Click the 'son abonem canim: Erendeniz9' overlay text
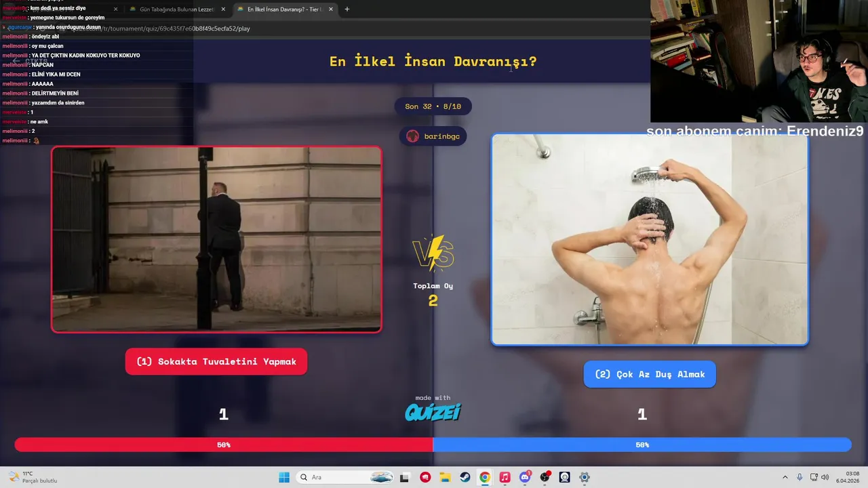This screenshot has height=488, width=868. [x=755, y=131]
